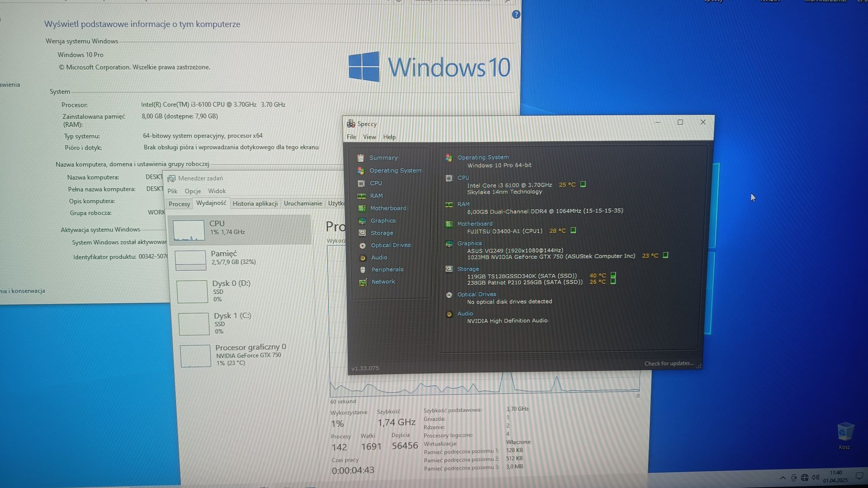The height and width of the screenshot is (488, 868).
Task: Open Widok menu in Task Manager
Action: (x=217, y=191)
